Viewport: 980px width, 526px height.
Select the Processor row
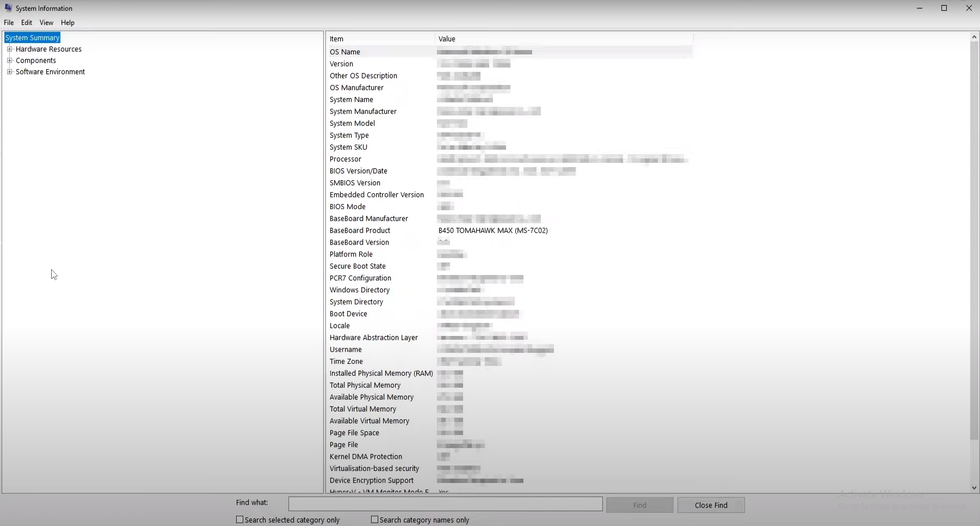(510, 160)
